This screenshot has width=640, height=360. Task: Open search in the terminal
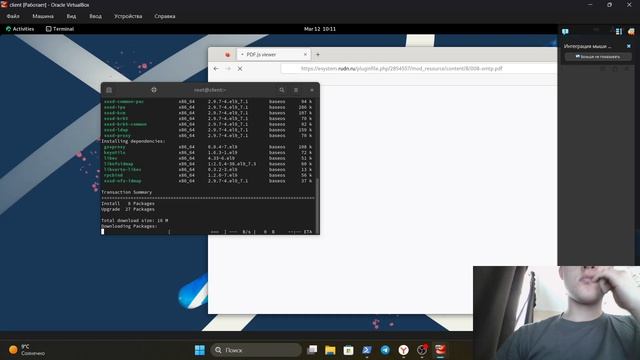(x=282, y=90)
